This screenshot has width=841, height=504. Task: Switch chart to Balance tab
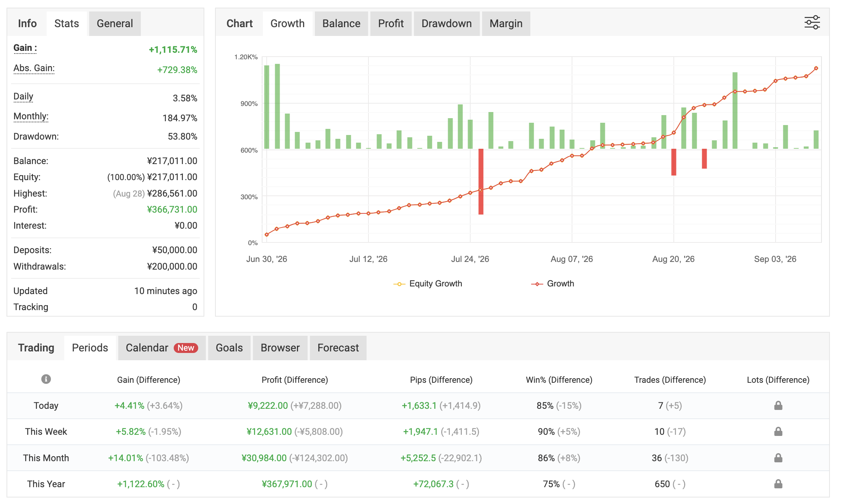(341, 24)
